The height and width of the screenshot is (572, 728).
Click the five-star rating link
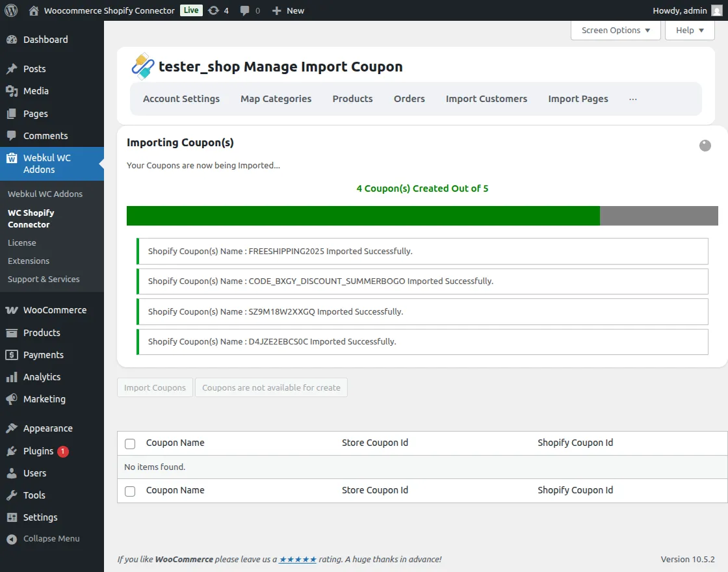(298, 559)
